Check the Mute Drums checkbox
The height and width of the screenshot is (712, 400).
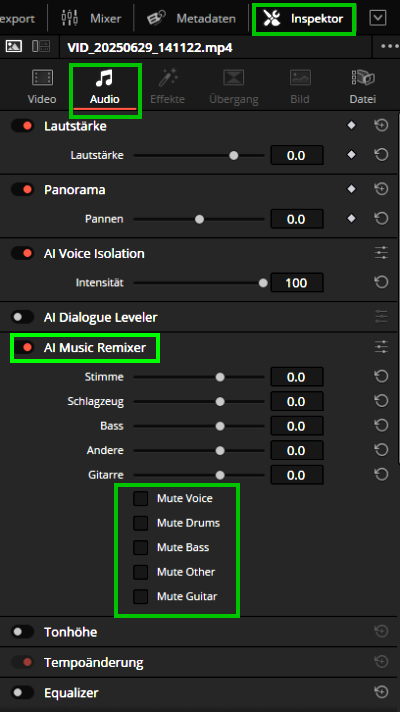(x=140, y=523)
